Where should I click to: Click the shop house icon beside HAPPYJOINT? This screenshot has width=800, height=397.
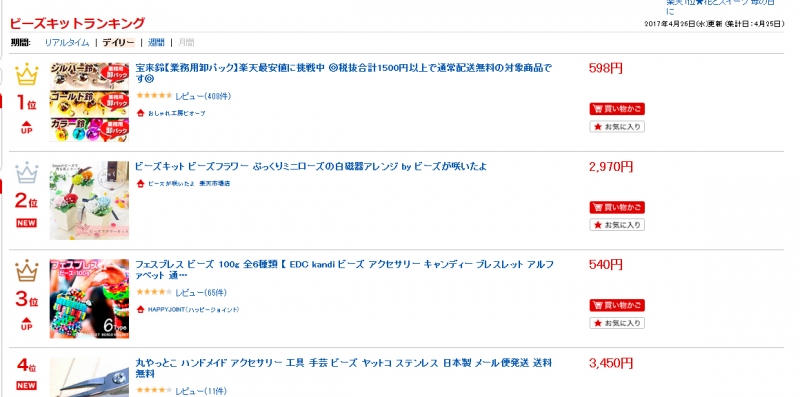pos(140,309)
